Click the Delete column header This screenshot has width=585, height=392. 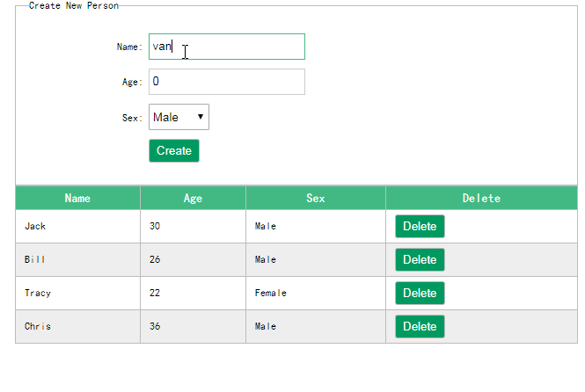pos(482,198)
